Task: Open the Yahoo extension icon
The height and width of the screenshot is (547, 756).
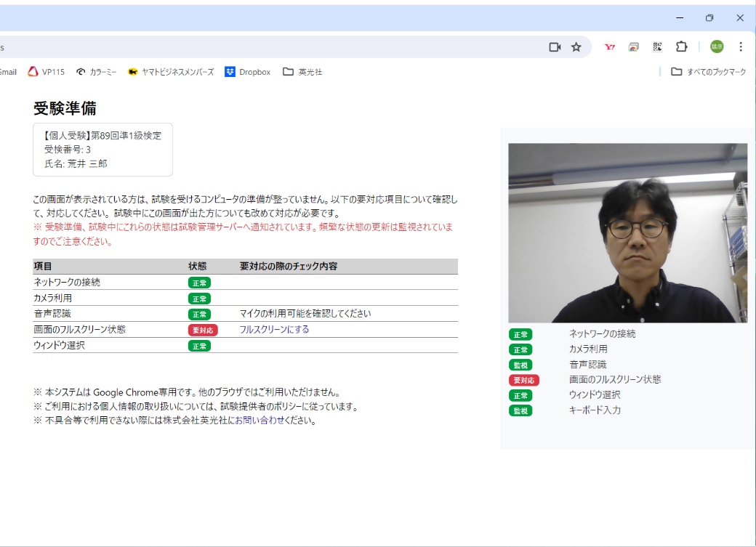Action: (610, 47)
